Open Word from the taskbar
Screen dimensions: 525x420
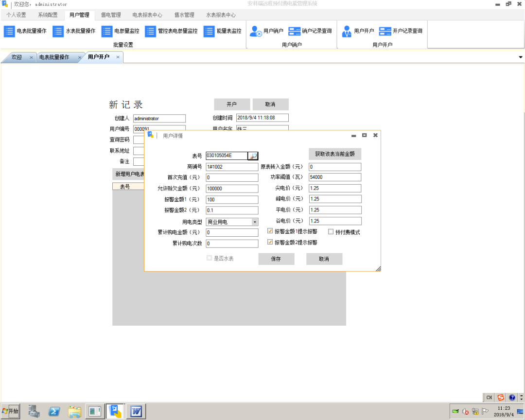tap(135, 411)
